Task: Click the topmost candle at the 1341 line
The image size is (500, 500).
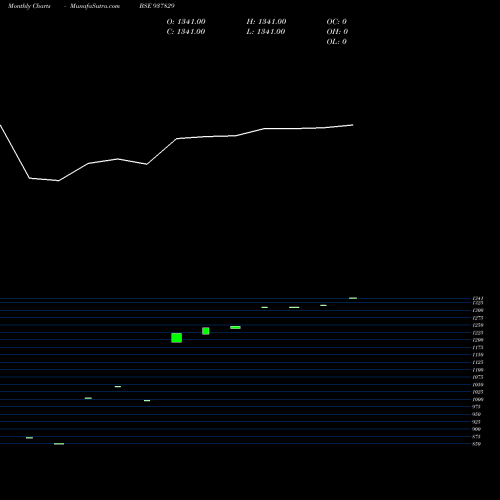Action: [353, 298]
